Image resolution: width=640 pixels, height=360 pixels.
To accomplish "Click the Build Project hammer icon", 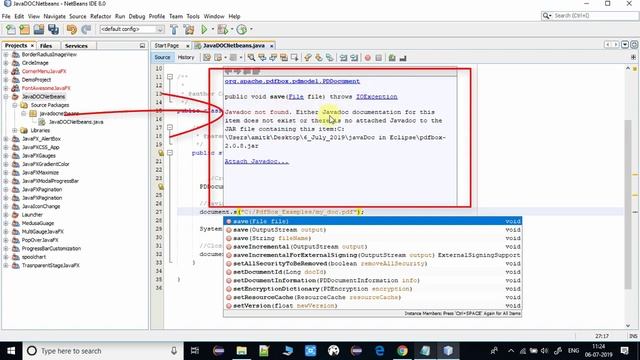I will (174, 29).
